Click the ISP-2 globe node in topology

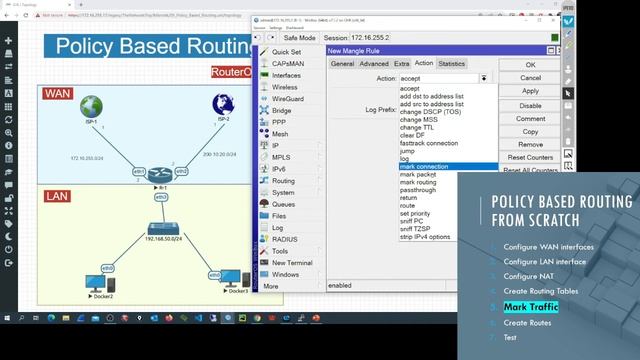pyautogui.click(x=223, y=104)
